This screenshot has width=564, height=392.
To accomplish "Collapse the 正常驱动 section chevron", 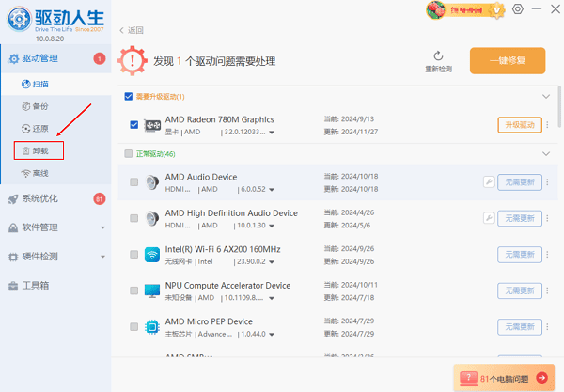I will [x=546, y=154].
